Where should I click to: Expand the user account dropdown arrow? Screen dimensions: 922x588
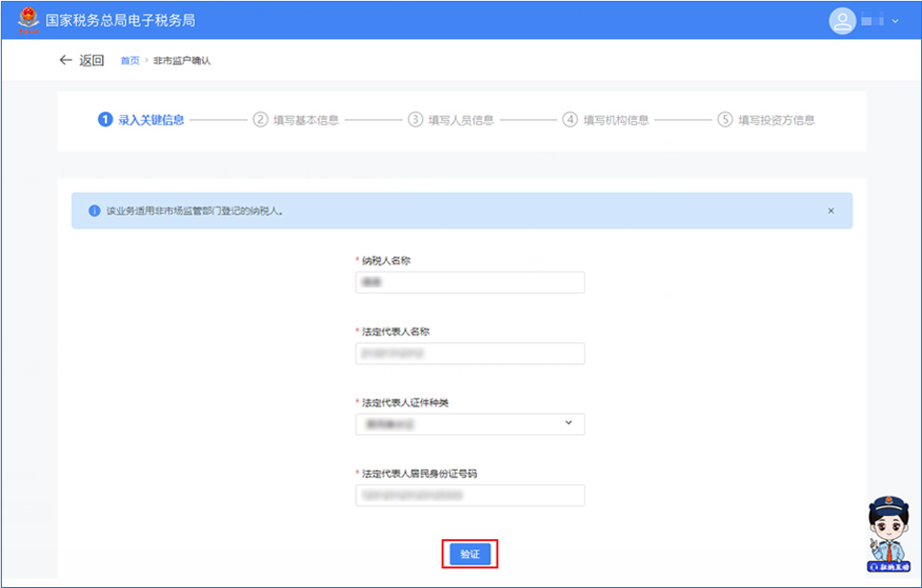(896, 20)
